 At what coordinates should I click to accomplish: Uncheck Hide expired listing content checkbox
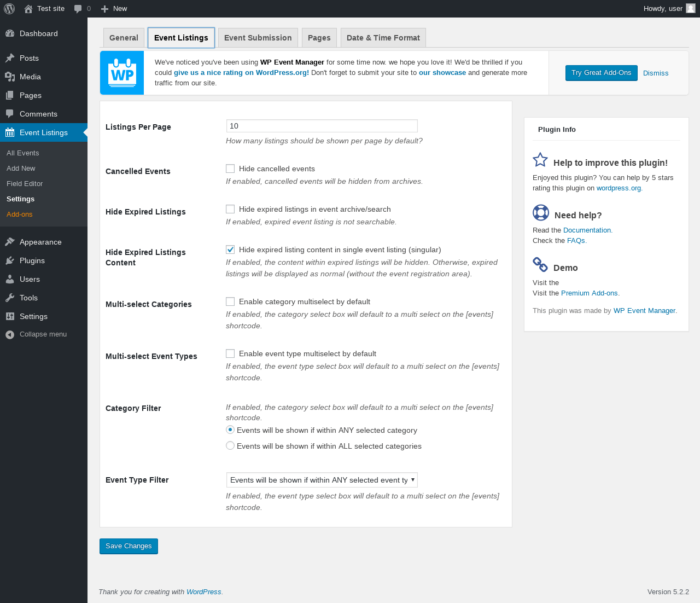(x=230, y=250)
